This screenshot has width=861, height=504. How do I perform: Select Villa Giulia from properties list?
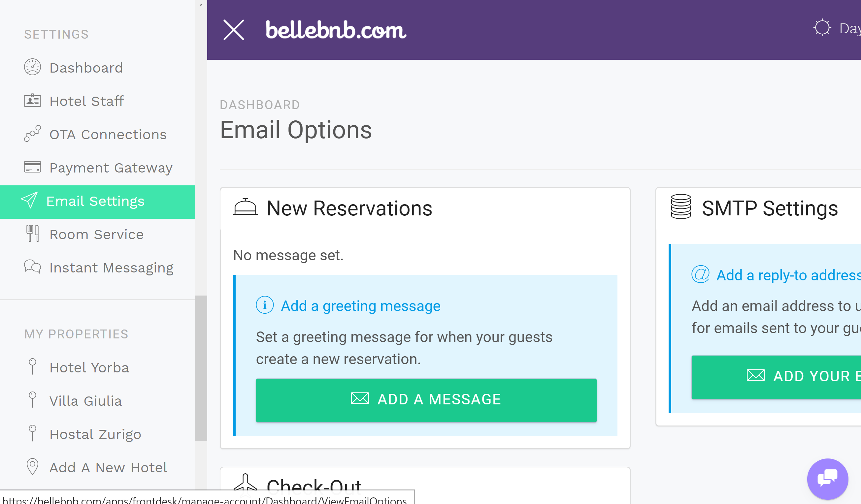86,400
